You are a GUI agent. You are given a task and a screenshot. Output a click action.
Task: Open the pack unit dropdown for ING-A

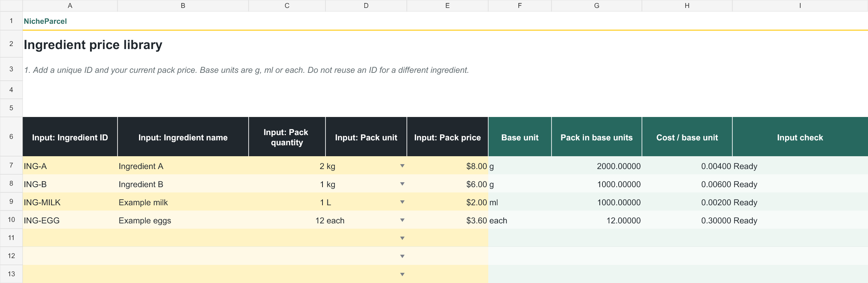(402, 166)
